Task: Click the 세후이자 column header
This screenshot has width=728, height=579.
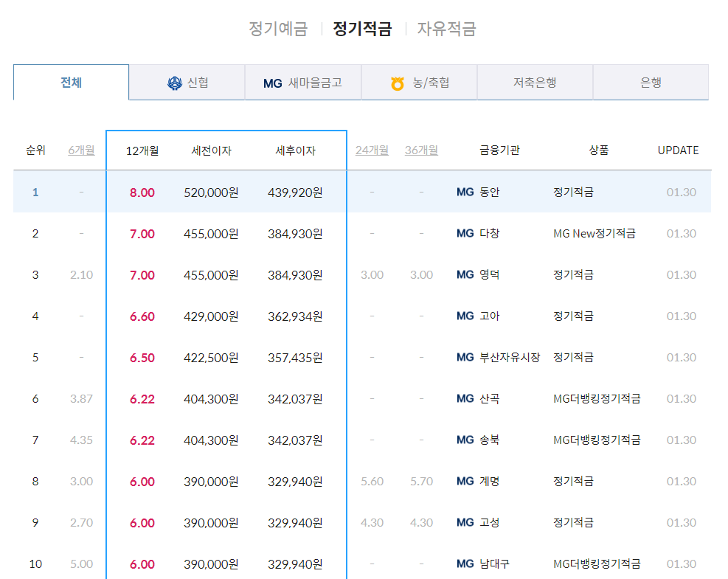Action: (295, 151)
